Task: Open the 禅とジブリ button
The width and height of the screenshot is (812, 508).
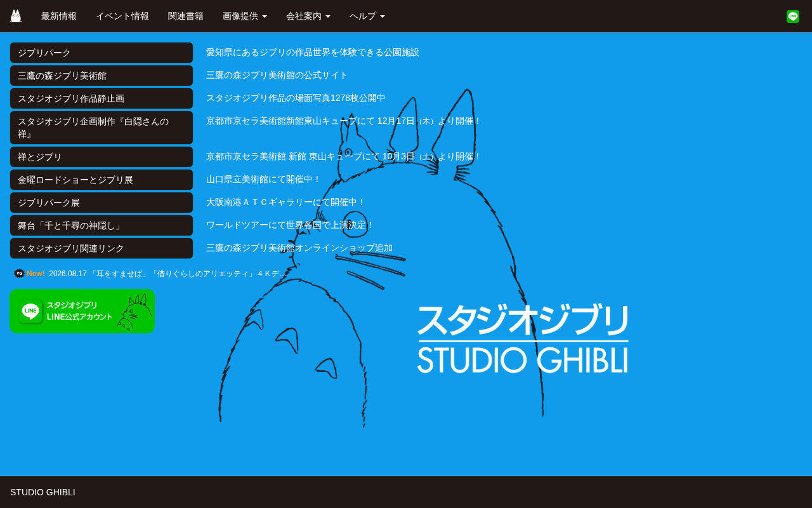Action: tap(101, 157)
